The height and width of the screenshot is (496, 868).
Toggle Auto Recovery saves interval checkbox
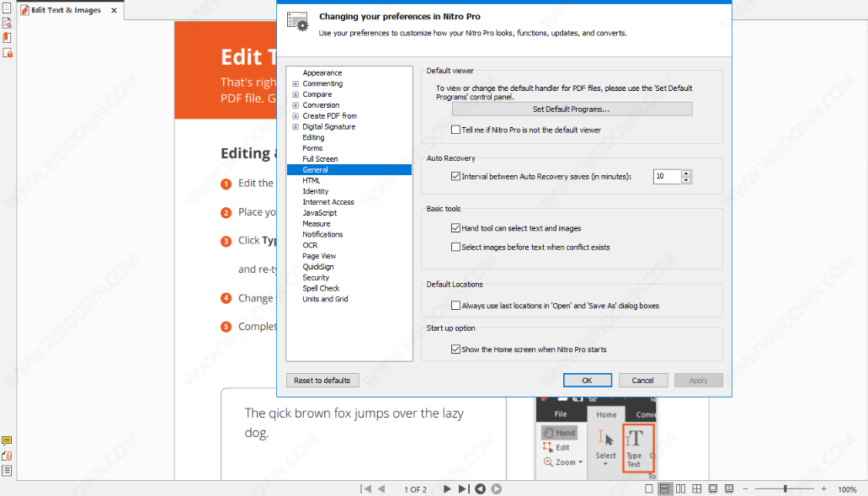point(455,176)
